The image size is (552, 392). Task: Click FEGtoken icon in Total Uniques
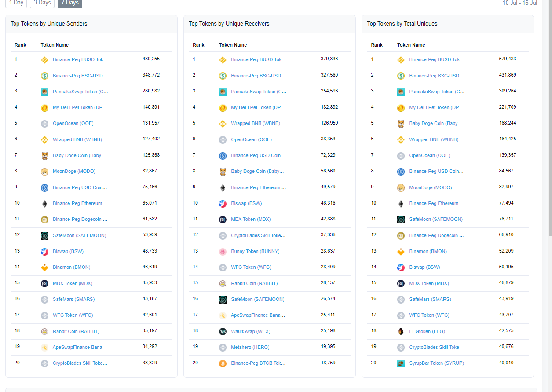coord(401,331)
